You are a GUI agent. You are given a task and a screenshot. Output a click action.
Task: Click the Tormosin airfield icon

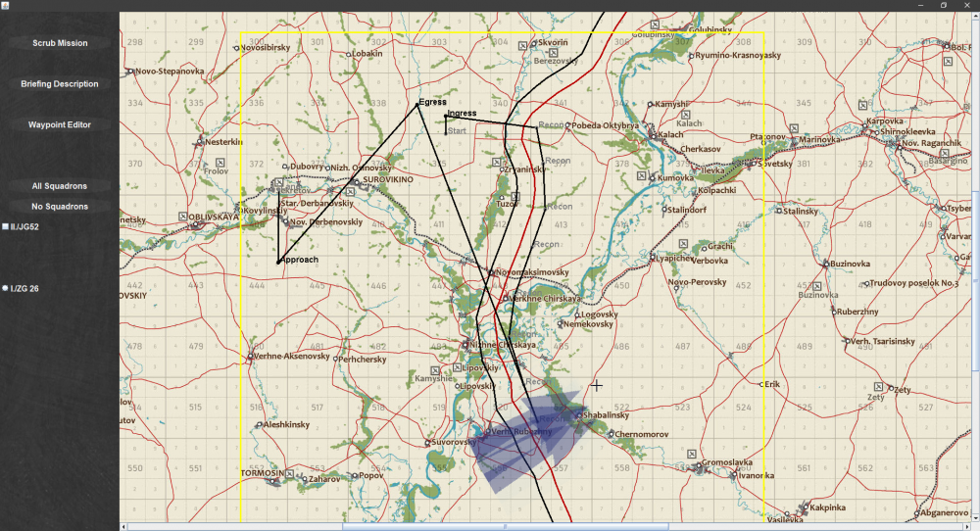289,474
